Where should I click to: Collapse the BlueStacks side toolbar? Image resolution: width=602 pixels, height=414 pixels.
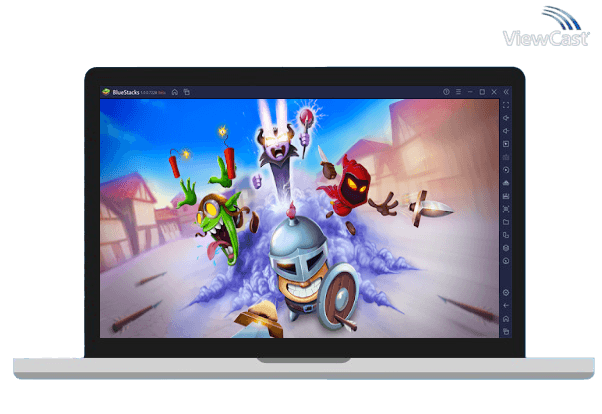click(506, 92)
